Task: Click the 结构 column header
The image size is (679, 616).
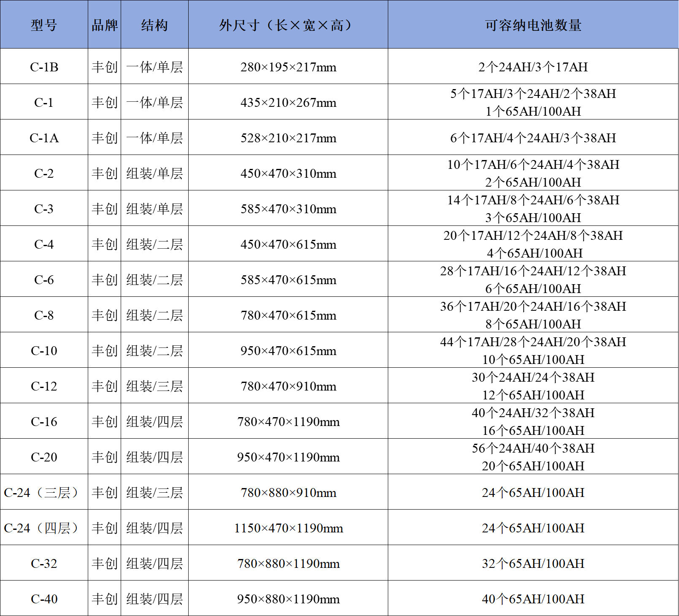Action: [x=154, y=25]
